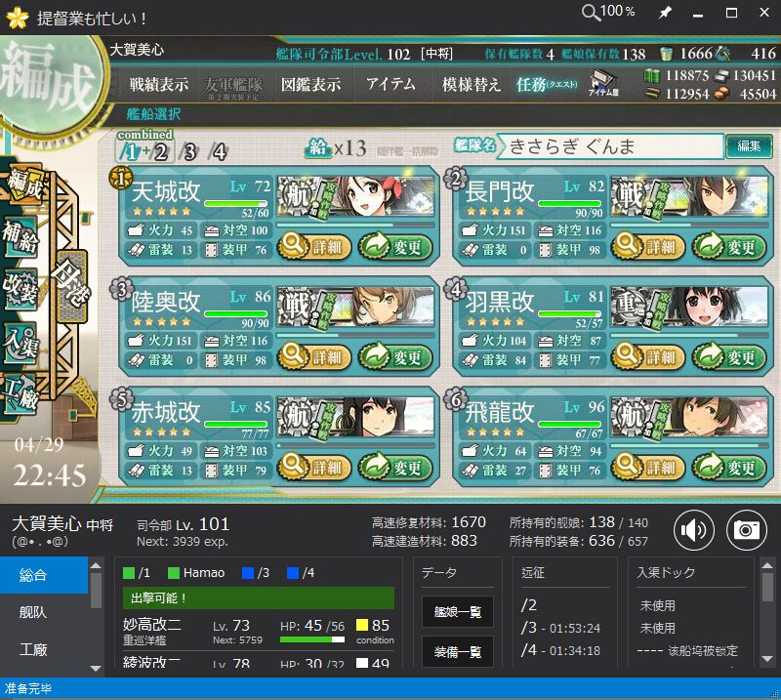Open the アイテム屋 shop icon
The image size is (781, 700).
pyautogui.click(x=603, y=83)
